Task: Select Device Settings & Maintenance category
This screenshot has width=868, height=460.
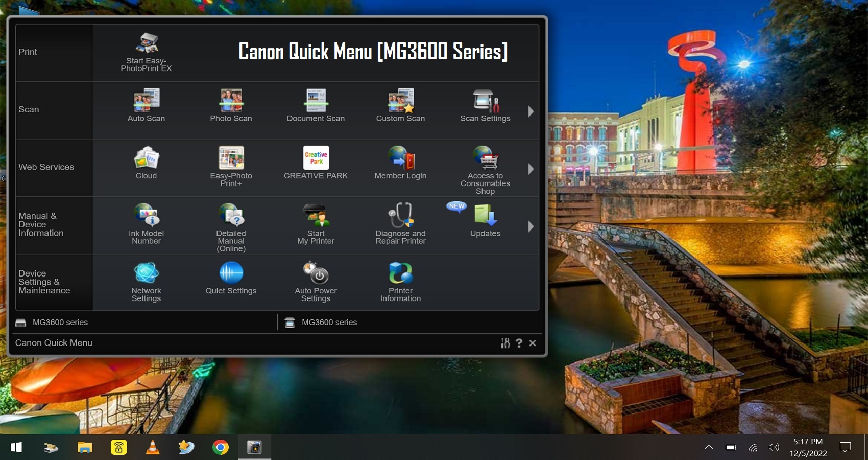Action: [x=44, y=282]
